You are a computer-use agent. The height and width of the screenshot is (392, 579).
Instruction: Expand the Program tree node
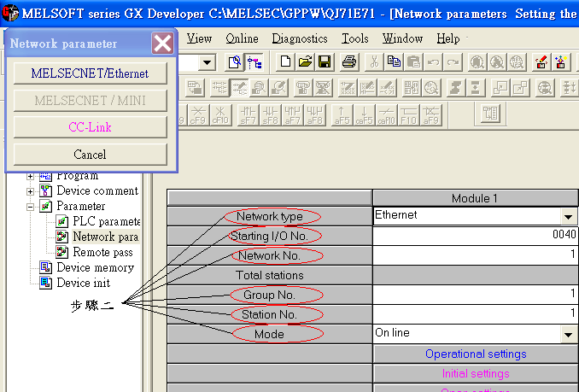pyautogui.click(x=30, y=176)
